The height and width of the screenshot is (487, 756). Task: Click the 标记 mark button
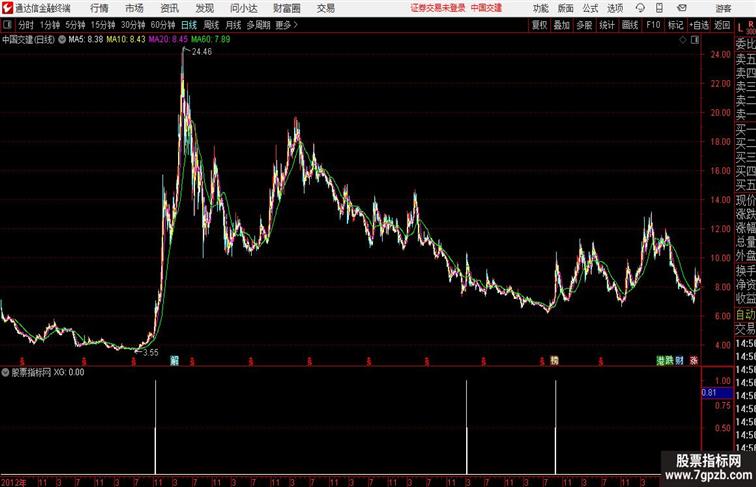pos(675,25)
